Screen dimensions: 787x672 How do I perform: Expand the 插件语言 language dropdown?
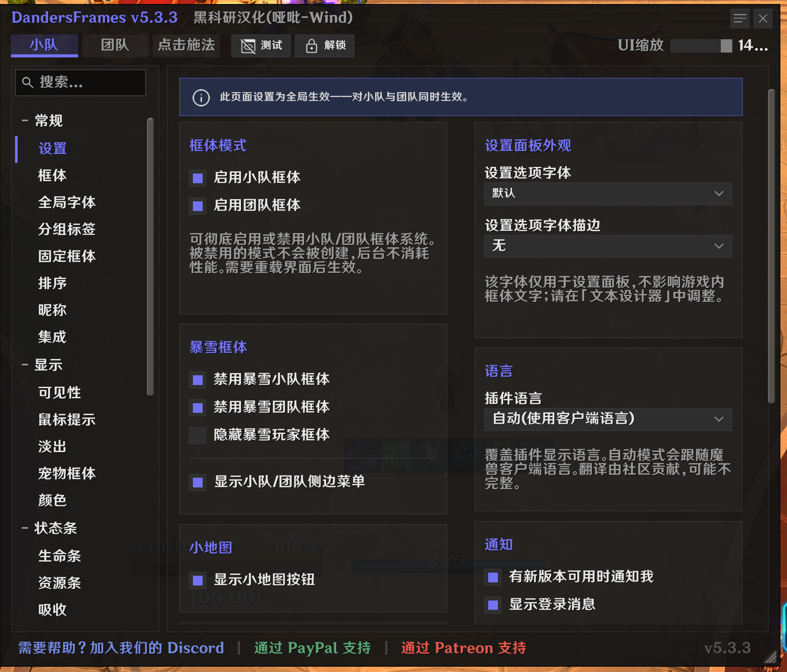pyautogui.click(x=608, y=419)
